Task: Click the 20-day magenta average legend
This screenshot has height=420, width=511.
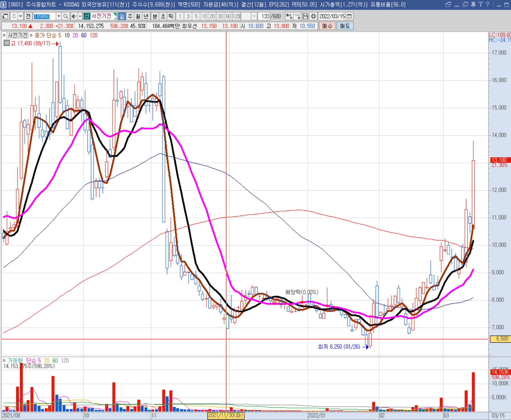Action: tap(75, 35)
